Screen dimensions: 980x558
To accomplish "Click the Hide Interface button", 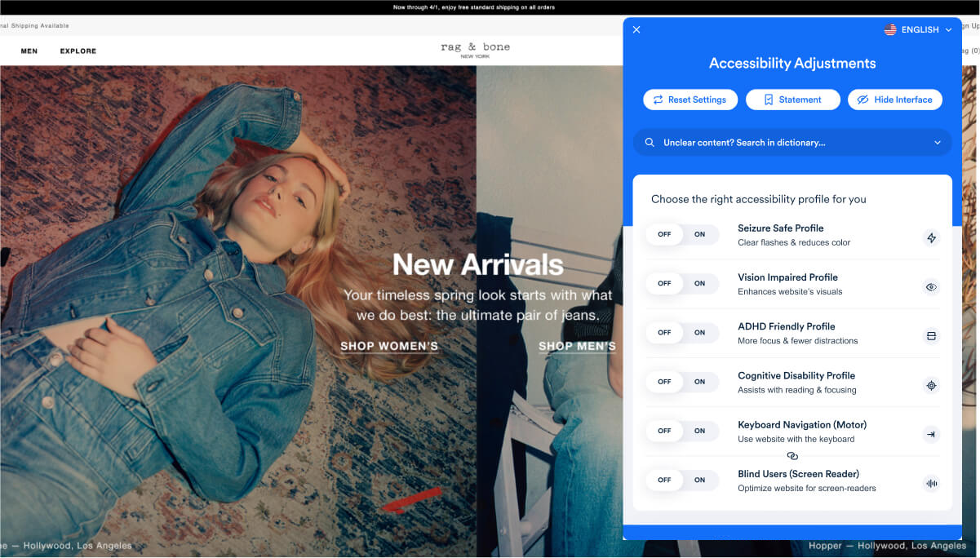I will pos(895,100).
